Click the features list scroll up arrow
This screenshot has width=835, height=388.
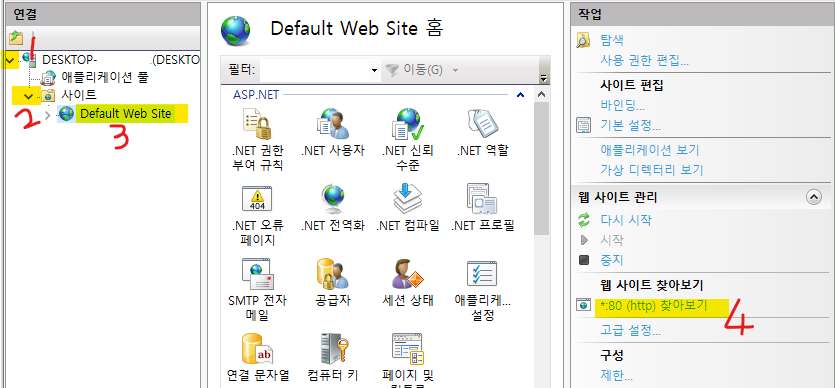click(542, 95)
